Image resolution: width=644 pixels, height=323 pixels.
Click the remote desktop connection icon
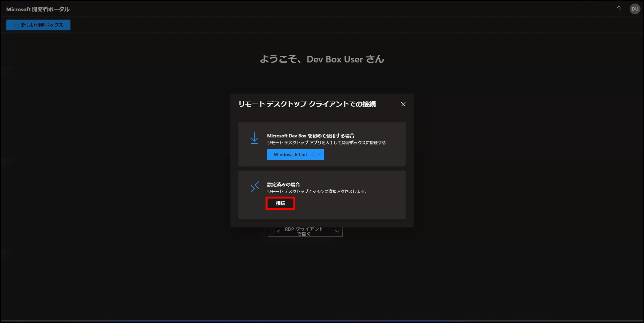pos(254,187)
